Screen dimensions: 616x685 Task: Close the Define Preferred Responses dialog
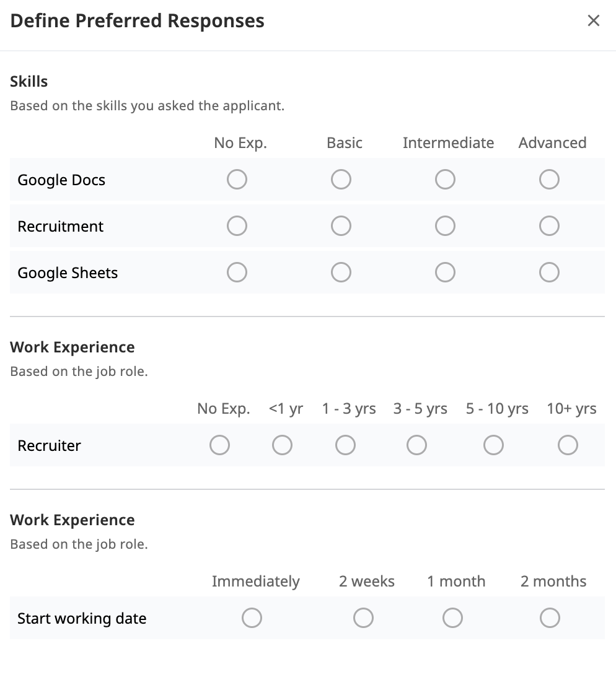click(x=593, y=21)
